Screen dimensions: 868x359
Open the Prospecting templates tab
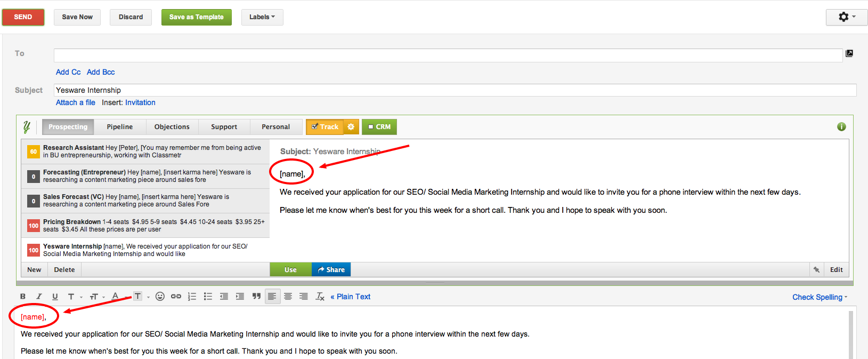click(x=68, y=127)
